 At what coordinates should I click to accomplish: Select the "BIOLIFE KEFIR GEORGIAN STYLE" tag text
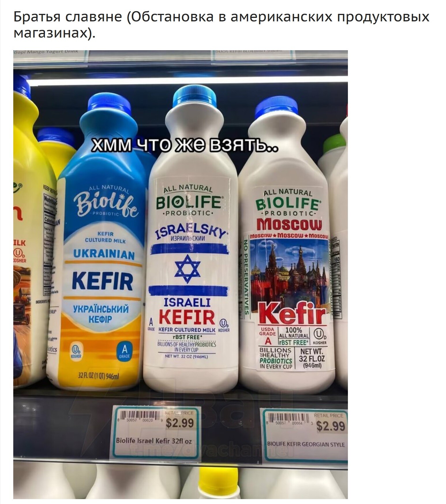(306, 444)
